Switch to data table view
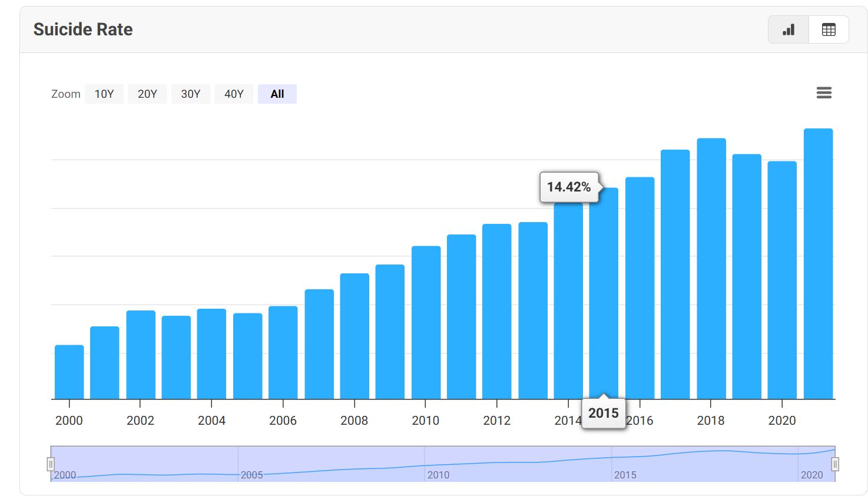 829,29
